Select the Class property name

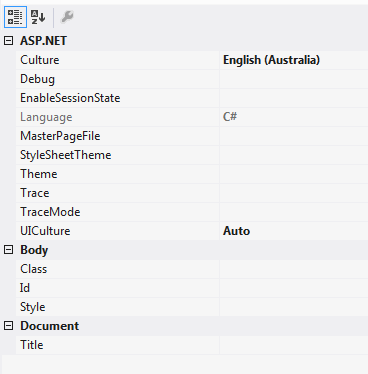pos(33,269)
